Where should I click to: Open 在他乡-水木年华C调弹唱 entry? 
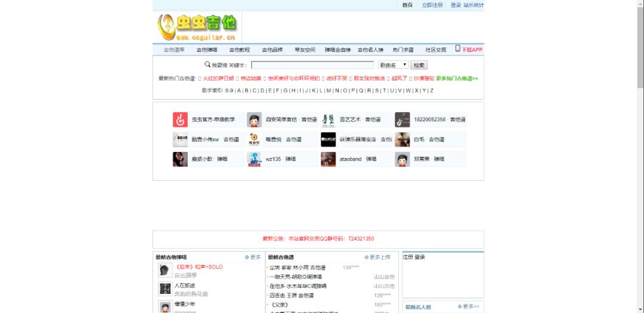(x=298, y=286)
